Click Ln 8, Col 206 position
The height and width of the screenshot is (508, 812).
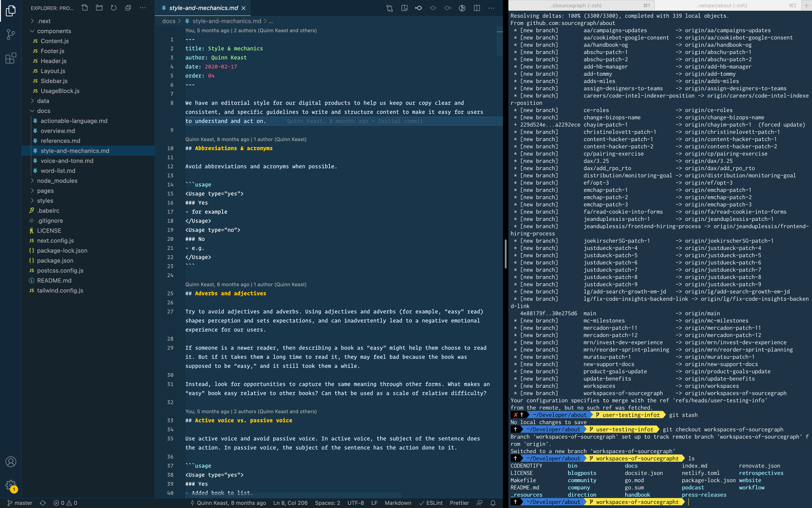290,503
